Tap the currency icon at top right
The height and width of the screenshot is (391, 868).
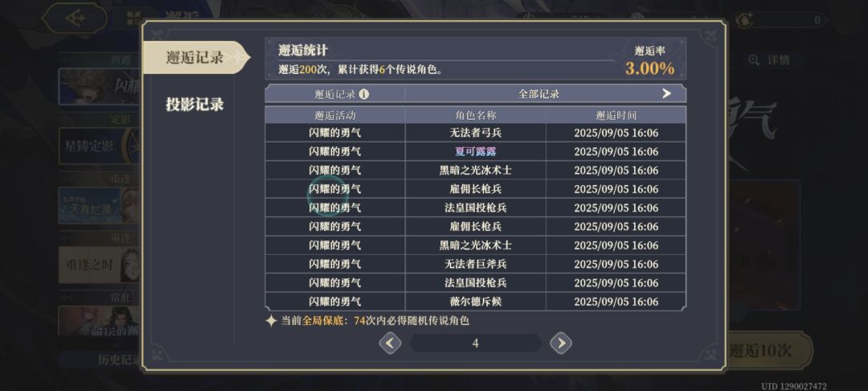[x=745, y=19]
